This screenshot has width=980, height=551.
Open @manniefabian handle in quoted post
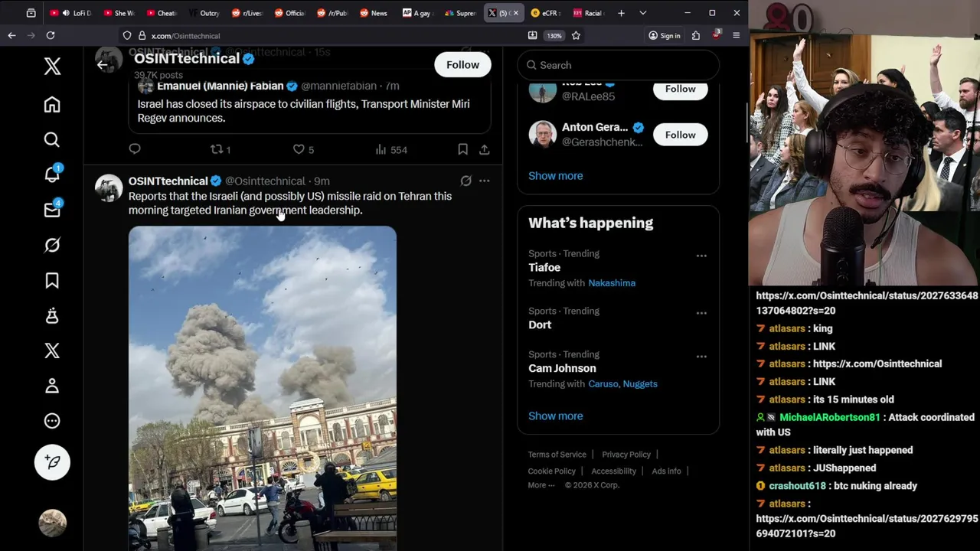338,86
